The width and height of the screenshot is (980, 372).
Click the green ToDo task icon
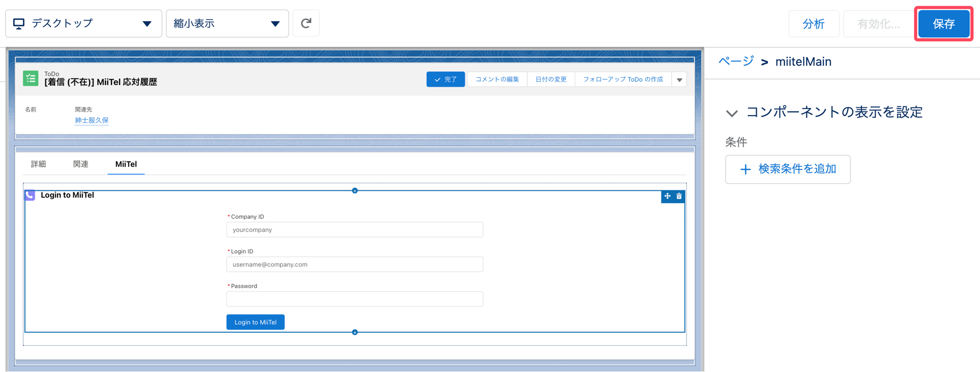pyautogui.click(x=31, y=79)
